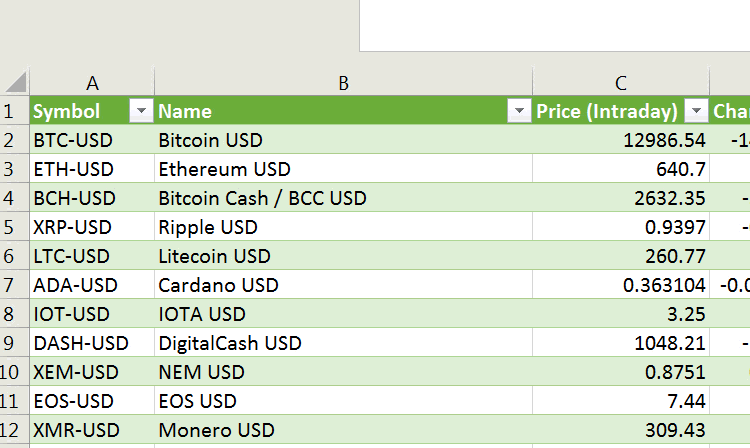750x448 pixels.
Task: Select column B header
Action: tap(343, 83)
